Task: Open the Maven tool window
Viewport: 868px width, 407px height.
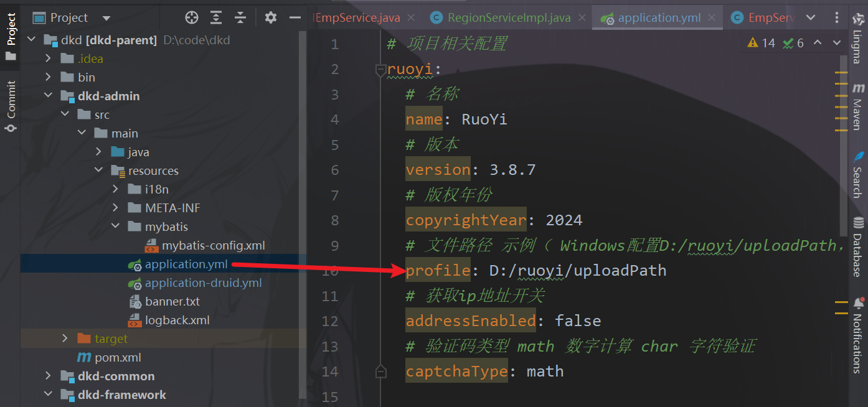Action: 858,106
